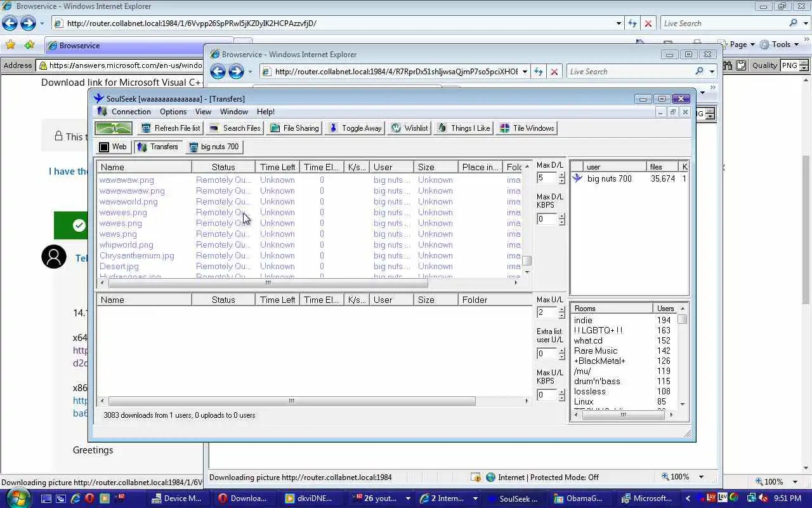Sort uploads list by Folder column header
This screenshot has height=508, width=812.
pyautogui.click(x=495, y=300)
